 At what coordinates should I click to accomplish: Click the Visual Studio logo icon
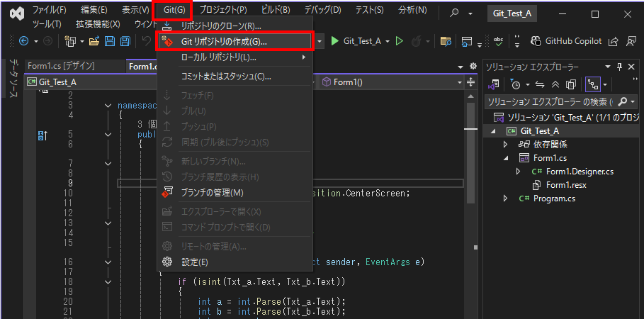17,14
